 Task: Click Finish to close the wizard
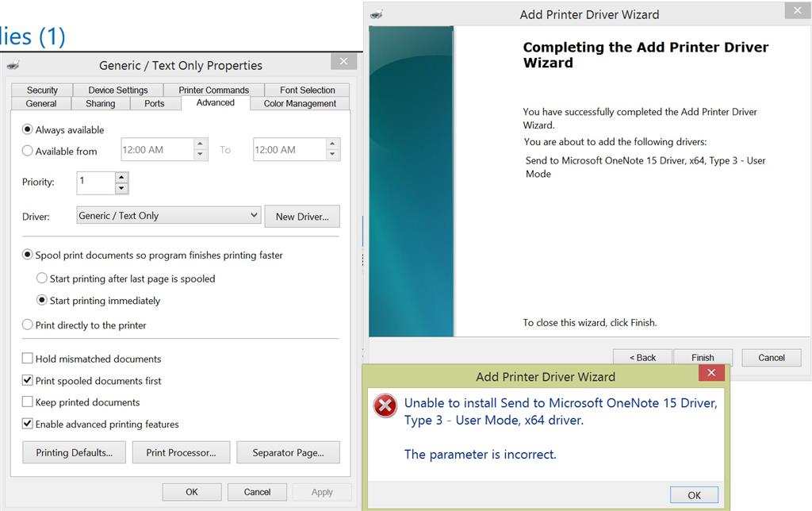pos(703,357)
